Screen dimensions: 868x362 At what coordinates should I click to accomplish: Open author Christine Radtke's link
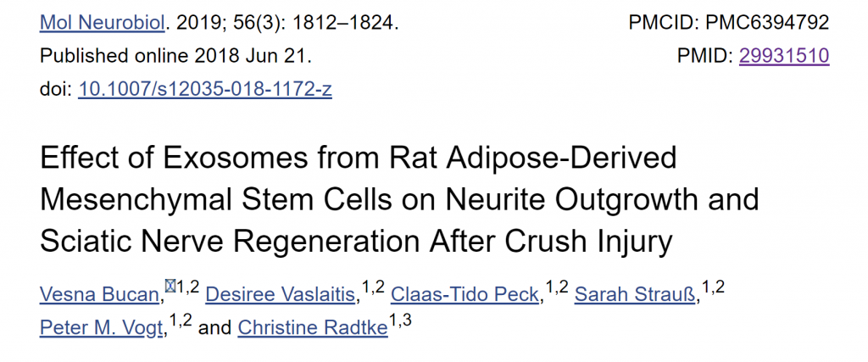click(313, 328)
